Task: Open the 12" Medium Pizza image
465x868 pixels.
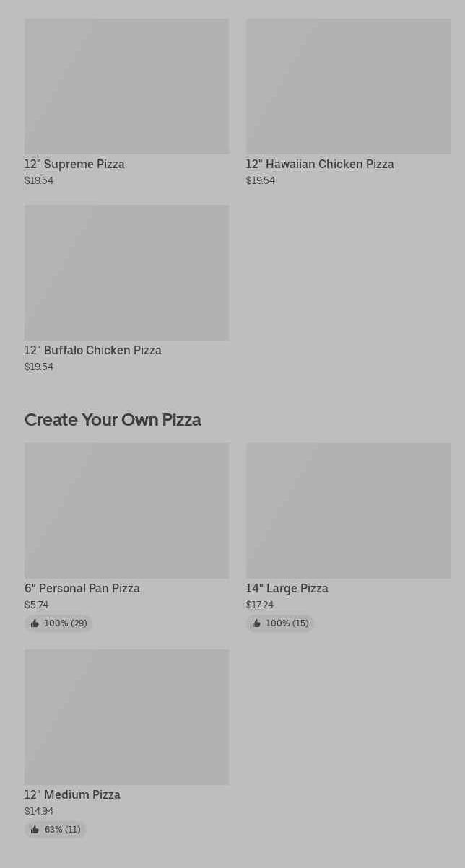Action: coord(126,717)
